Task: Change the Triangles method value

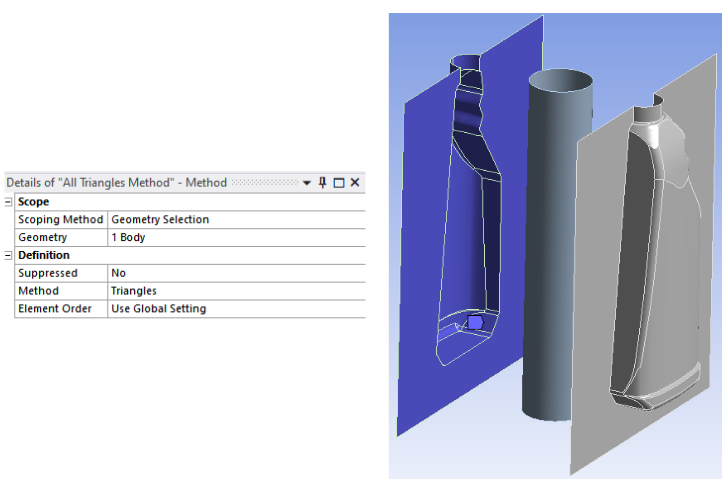Action: [237, 291]
